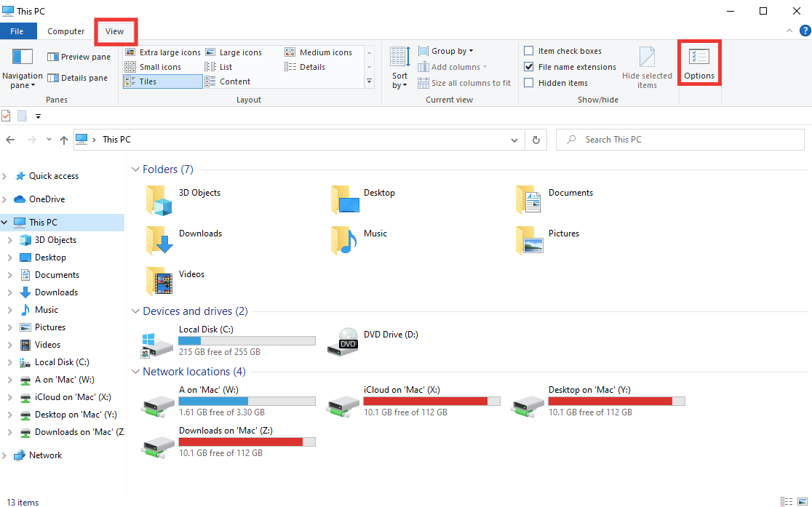The width and height of the screenshot is (812, 507).
Task: Click the Properties quick access toolbar icon
Action: 7,116
